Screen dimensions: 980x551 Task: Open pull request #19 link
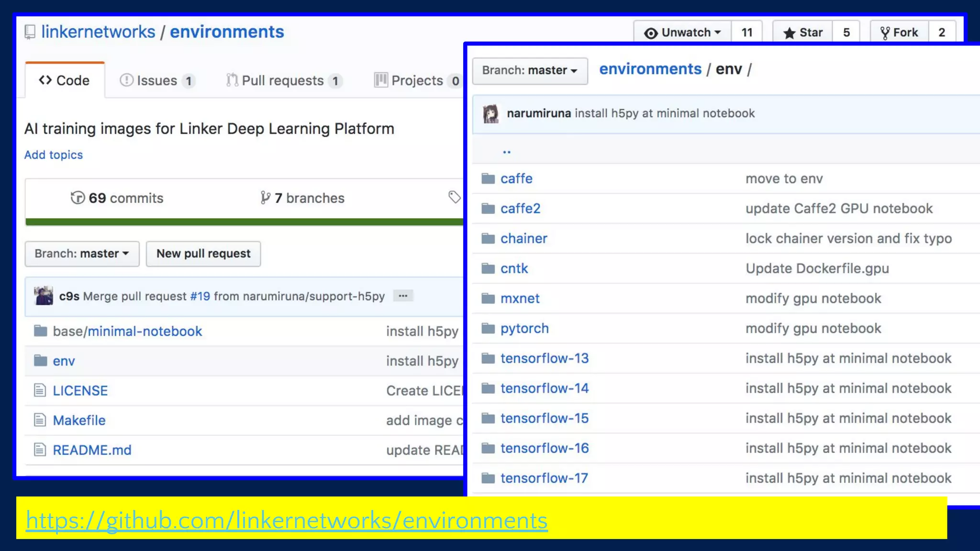click(200, 296)
